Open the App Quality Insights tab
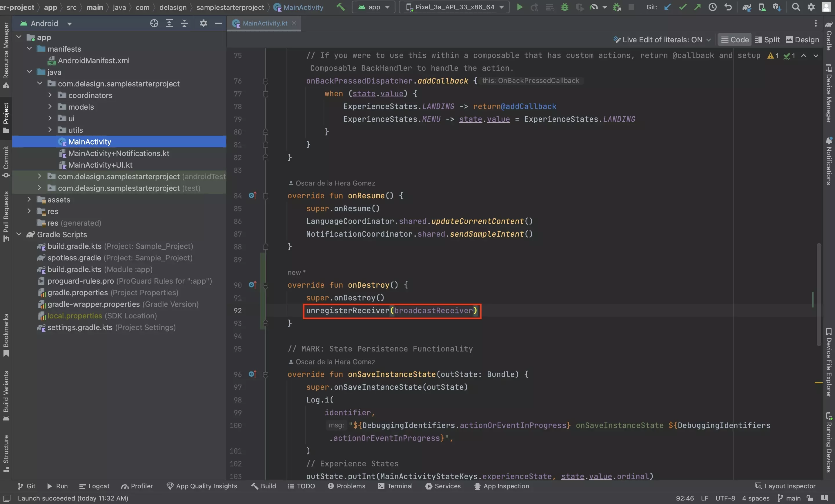This screenshot has width=835, height=504. [x=202, y=486]
